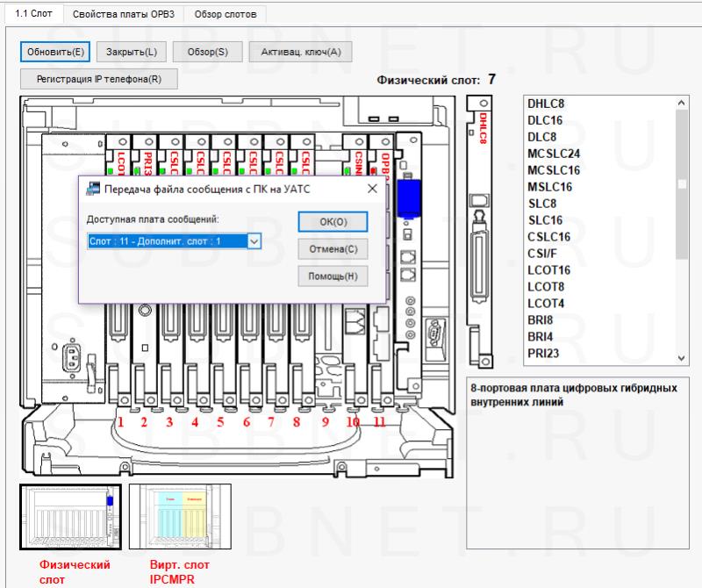Viewport: 702px width, 588px height.
Task: Select the Вирт. слот IPCMPR thumbnail
Action: 180,518
